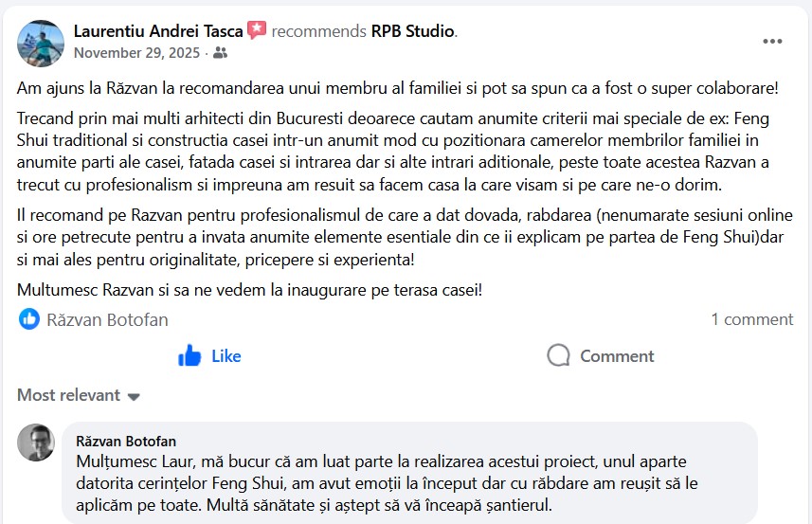
Task: Click the Most relevant dropdown arrow
Action: pyautogui.click(x=134, y=396)
